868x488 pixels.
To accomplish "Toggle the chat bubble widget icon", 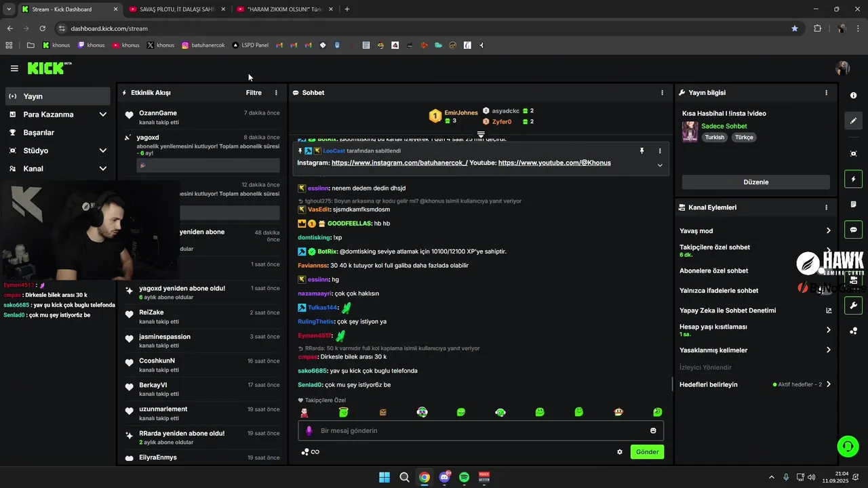I will click(853, 230).
